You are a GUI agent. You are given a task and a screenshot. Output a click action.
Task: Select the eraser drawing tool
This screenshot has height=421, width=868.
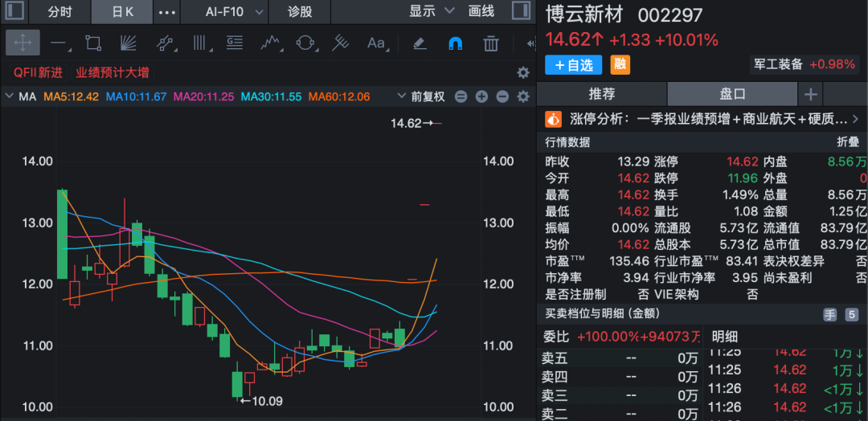tap(419, 43)
